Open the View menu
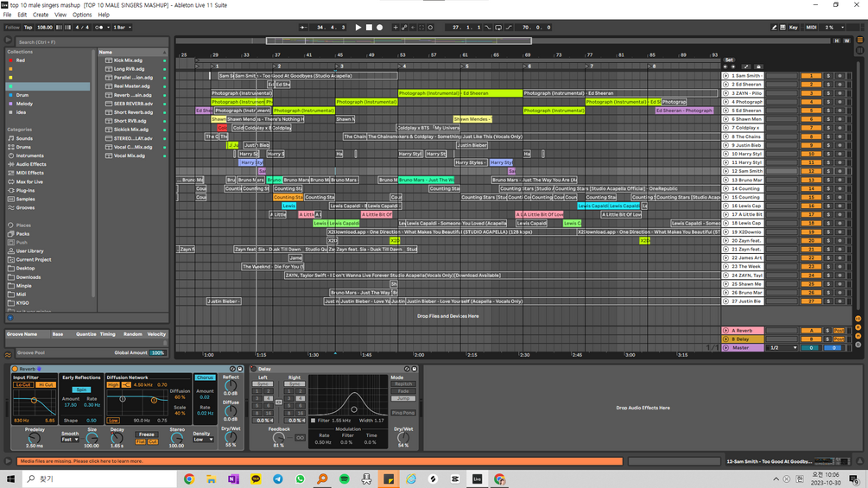 point(60,15)
